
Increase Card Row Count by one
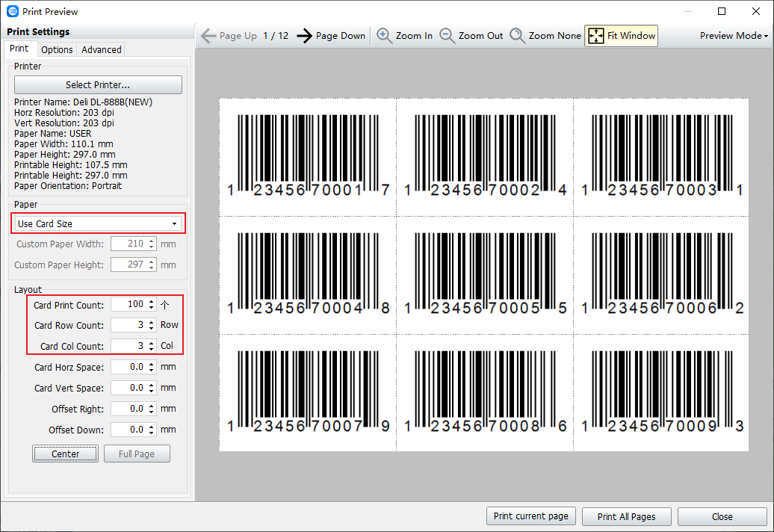[x=152, y=322]
